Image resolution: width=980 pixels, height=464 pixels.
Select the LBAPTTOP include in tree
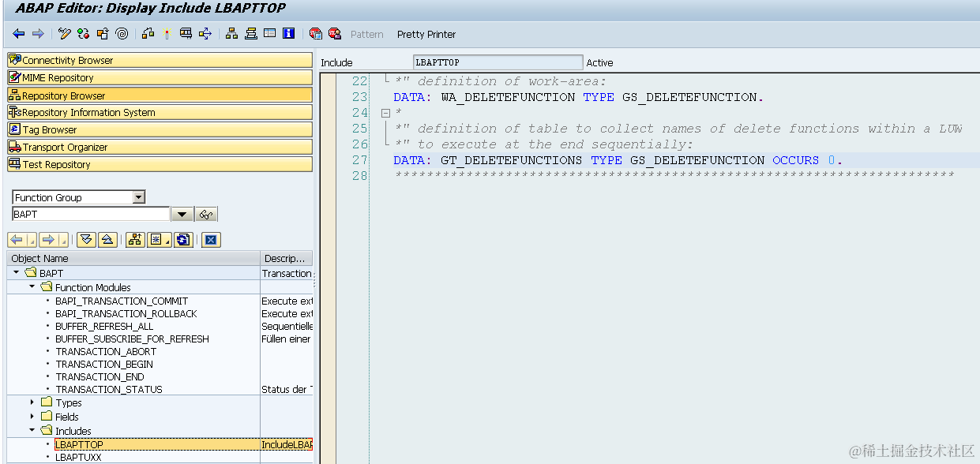pos(79,444)
